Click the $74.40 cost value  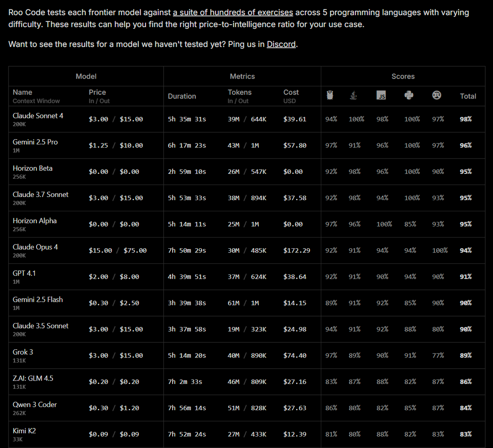[x=295, y=356]
